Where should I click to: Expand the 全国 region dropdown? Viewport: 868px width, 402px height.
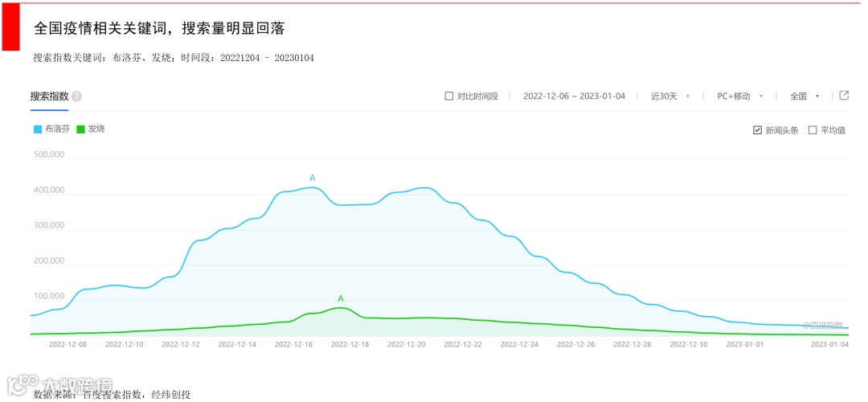pos(805,96)
